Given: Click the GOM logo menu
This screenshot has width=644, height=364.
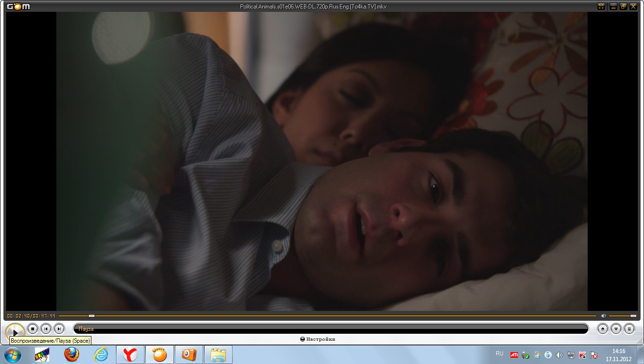Looking at the screenshot, I should [x=18, y=6].
